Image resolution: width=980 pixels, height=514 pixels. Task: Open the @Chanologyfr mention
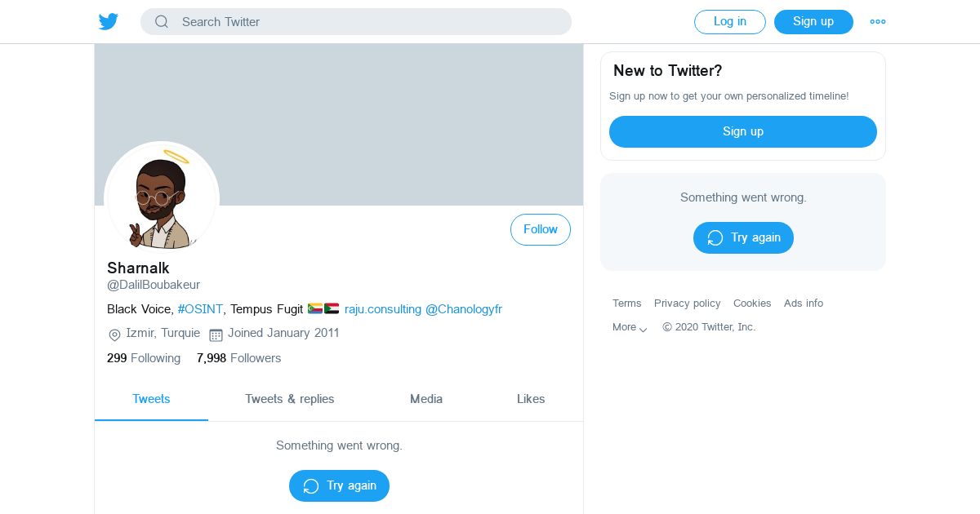464,309
